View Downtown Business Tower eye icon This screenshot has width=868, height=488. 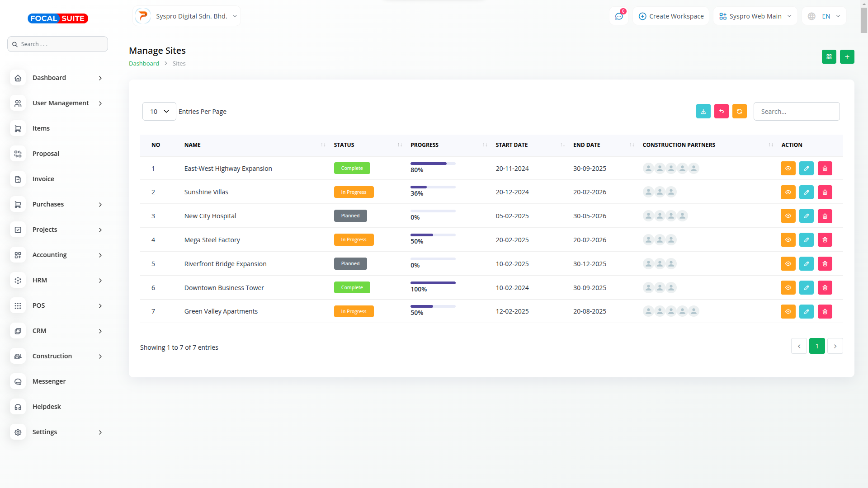click(788, 287)
